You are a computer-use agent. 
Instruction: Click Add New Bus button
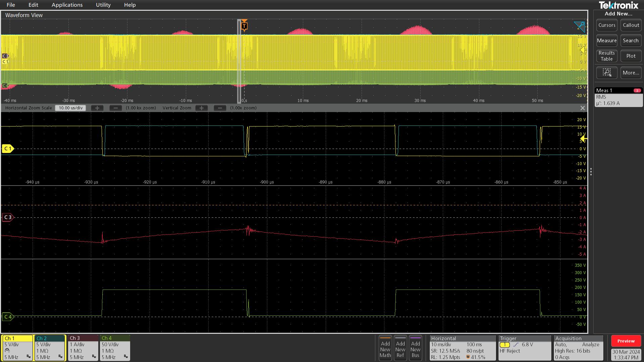415,348
